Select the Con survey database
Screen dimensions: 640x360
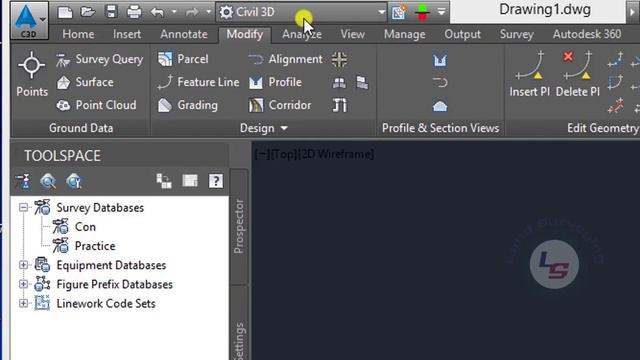(x=85, y=227)
